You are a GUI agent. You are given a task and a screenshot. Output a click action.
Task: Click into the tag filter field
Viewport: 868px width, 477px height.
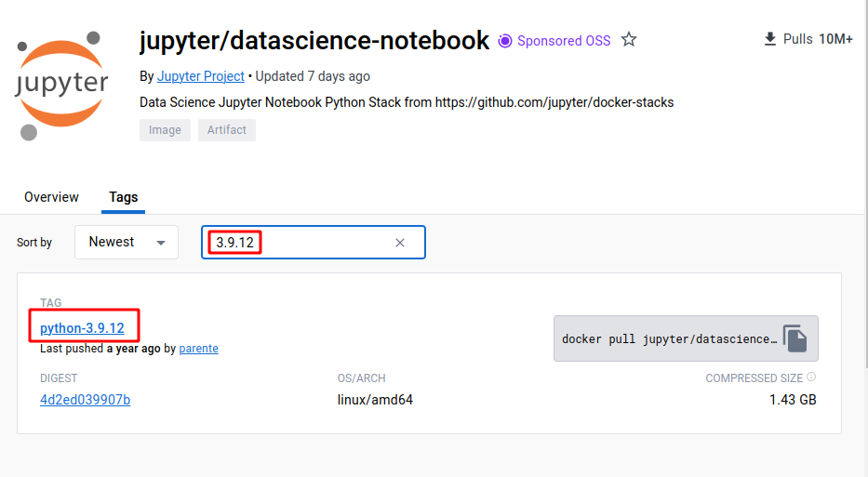(x=314, y=243)
